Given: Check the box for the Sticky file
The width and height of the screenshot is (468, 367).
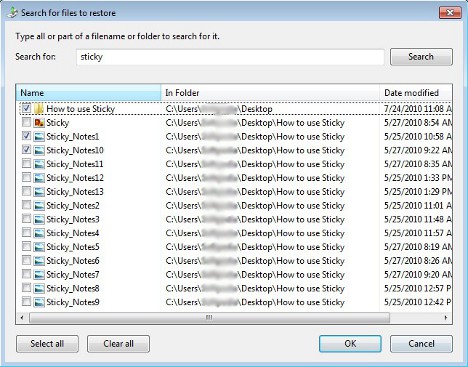Looking at the screenshot, I should point(26,122).
